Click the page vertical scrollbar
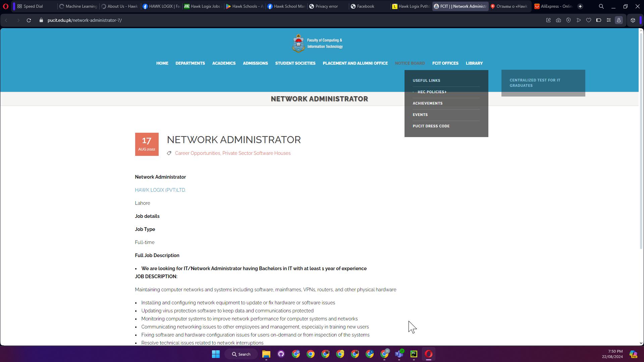The width and height of the screenshot is (644, 362). [x=641, y=141]
